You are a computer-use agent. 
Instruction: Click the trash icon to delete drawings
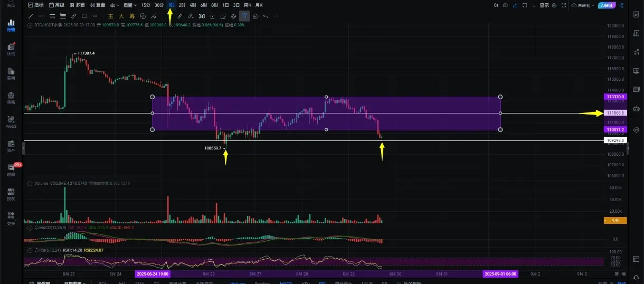[255, 16]
